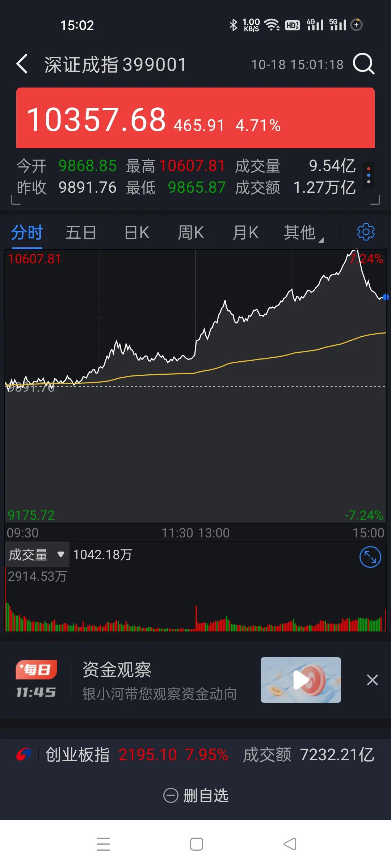Tap the red price panel 10357.68
This screenshot has width=391, height=868.
195,118
